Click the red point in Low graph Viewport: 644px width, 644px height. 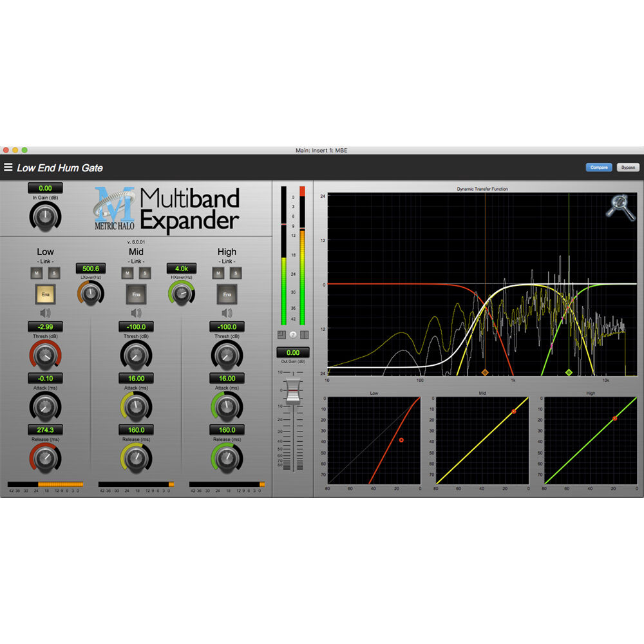coord(401,440)
